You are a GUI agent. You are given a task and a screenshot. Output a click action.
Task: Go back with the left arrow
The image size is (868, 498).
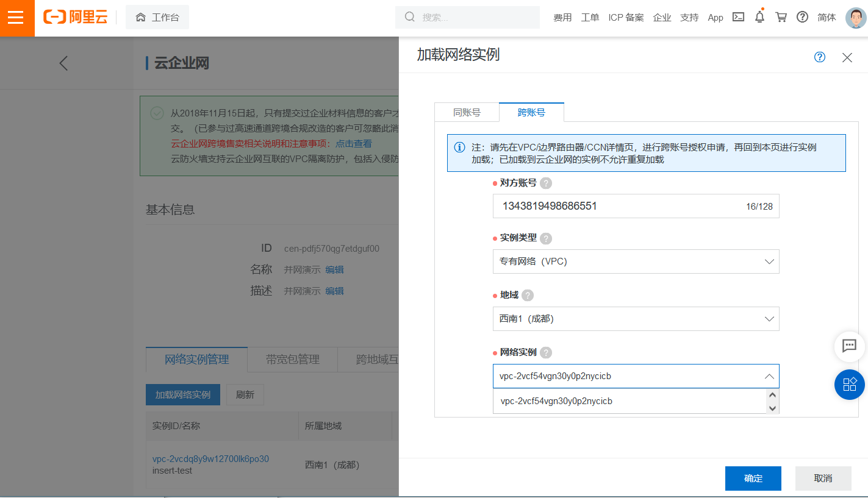[x=63, y=63]
